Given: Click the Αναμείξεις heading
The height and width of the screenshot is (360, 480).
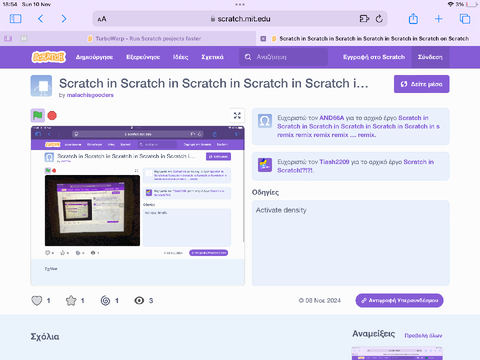Looking at the screenshot, I should pos(374,334).
